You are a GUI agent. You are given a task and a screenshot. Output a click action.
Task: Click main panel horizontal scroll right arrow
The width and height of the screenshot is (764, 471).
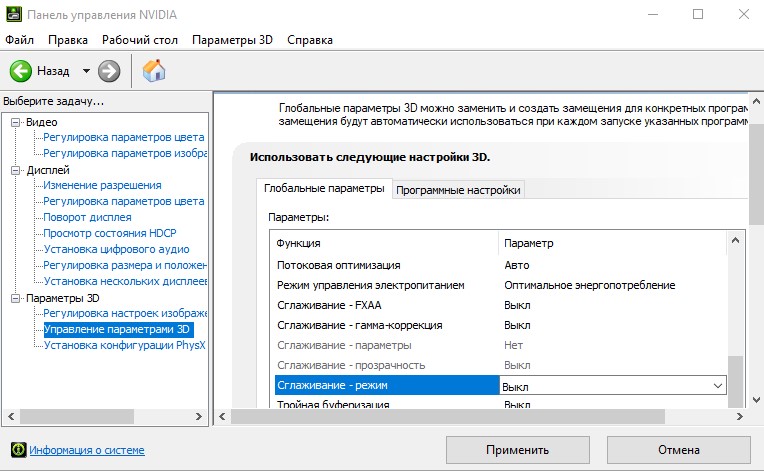click(x=740, y=416)
